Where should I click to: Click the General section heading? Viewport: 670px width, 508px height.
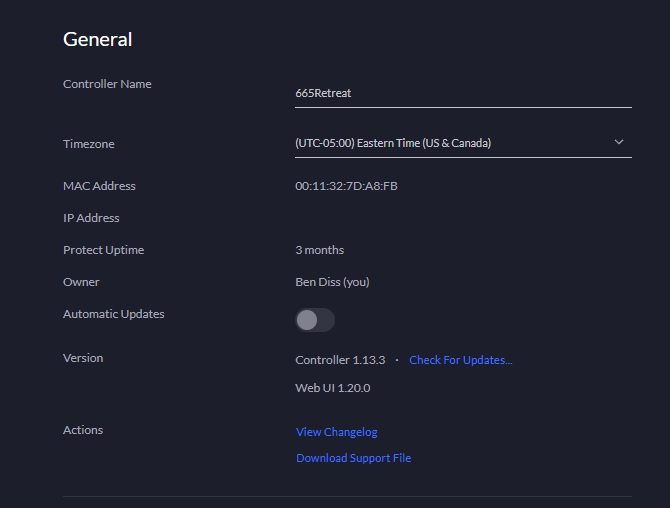coord(97,39)
